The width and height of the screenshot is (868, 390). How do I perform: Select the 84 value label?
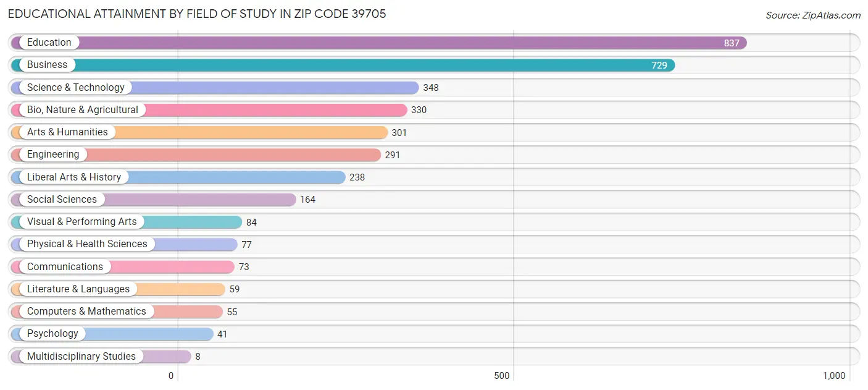click(251, 223)
